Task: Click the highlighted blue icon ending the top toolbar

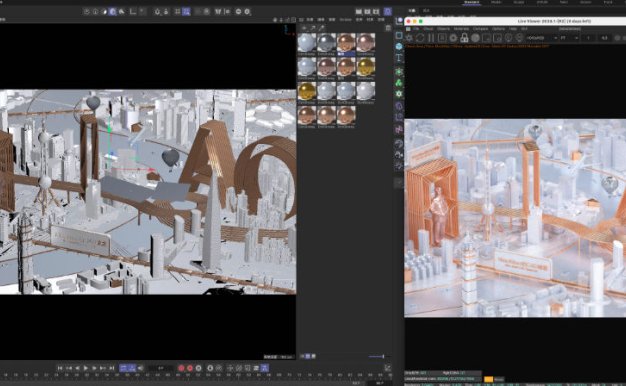Action: pos(388,12)
